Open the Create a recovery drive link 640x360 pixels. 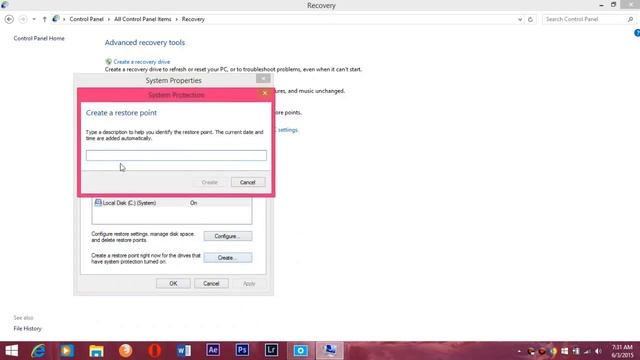[141, 62]
